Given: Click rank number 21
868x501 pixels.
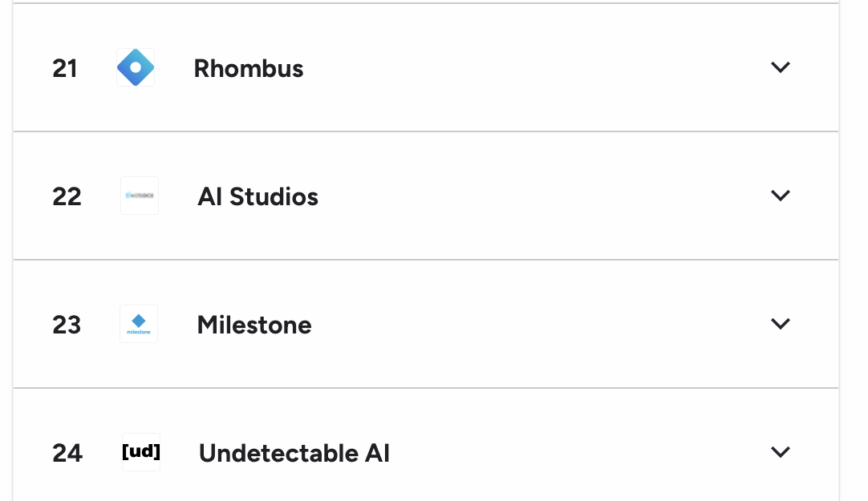Looking at the screenshot, I should (65, 68).
